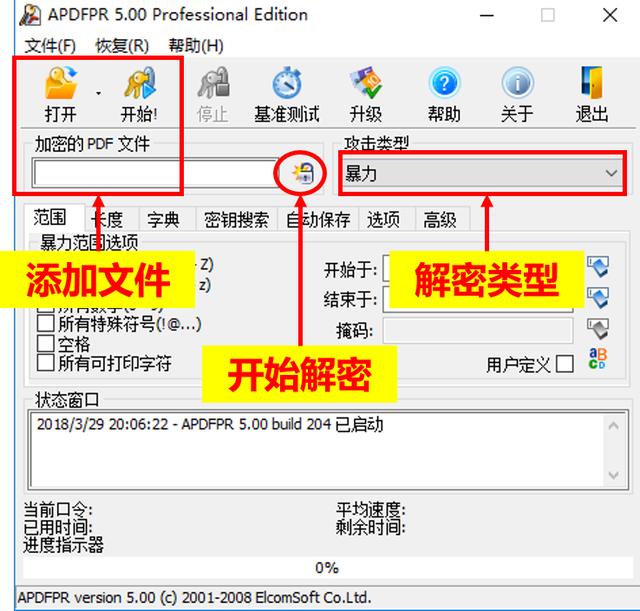Open the 文件(F) menu

coord(50,46)
